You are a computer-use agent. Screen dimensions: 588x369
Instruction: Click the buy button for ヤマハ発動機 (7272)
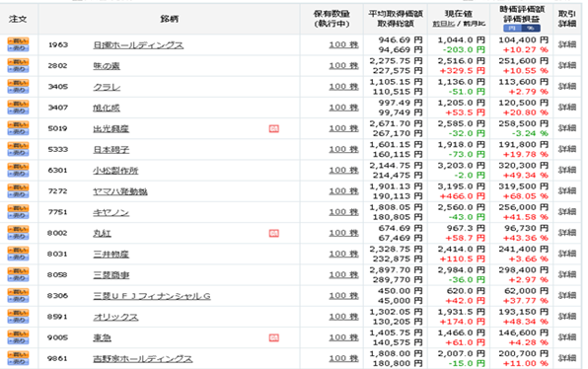[x=18, y=187]
